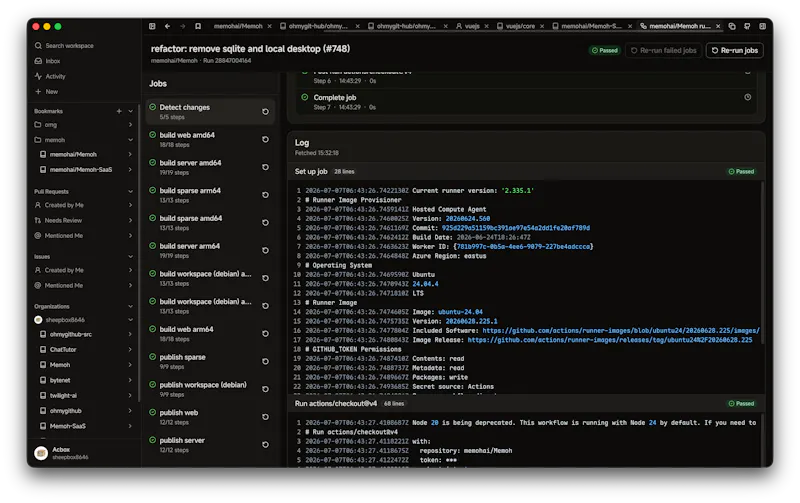Viewport: 800px width, 503px height.
Task: Expand Needs Review pull requests
Action: [x=131, y=221]
